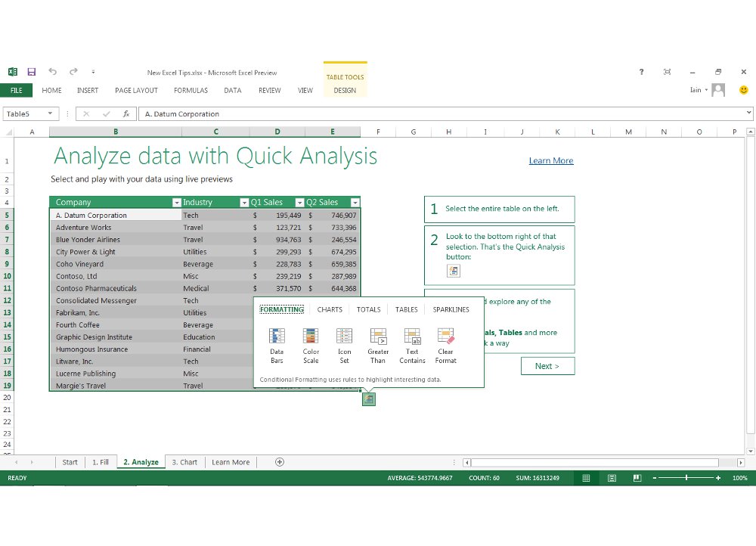
Task: Switch to TOTALS in Quick Analysis
Action: (x=368, y=309)
